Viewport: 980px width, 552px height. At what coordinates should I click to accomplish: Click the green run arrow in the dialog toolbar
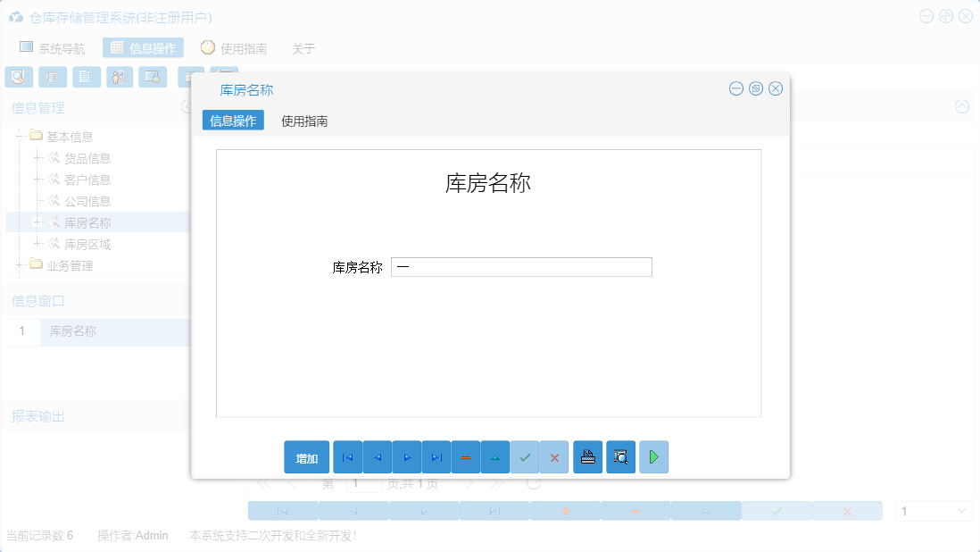[653, 456]
